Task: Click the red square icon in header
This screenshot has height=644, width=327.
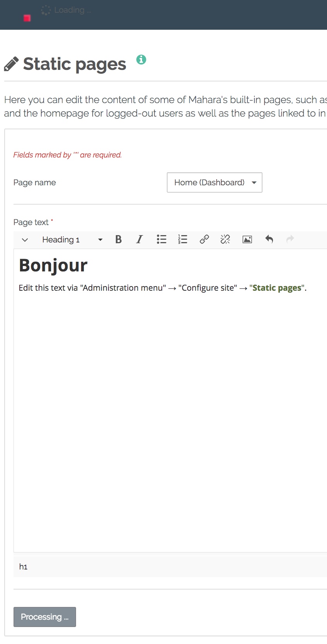Action: pos(27,18)
